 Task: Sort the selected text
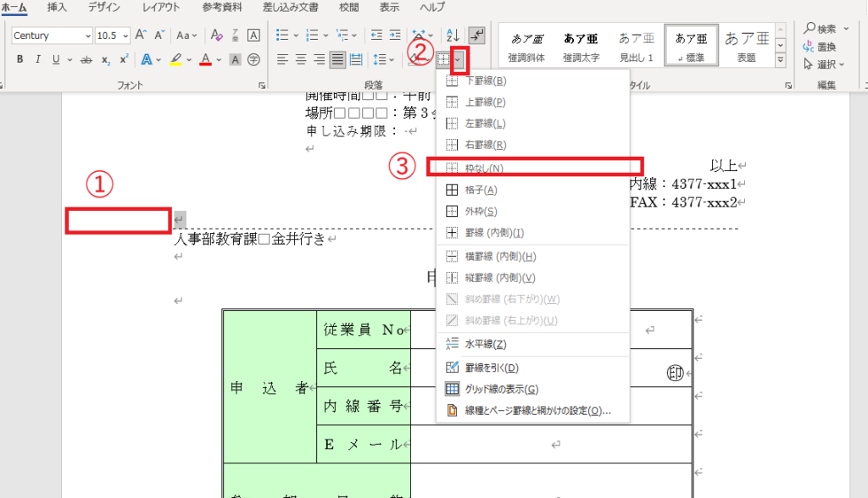click(x=453, y=36)
